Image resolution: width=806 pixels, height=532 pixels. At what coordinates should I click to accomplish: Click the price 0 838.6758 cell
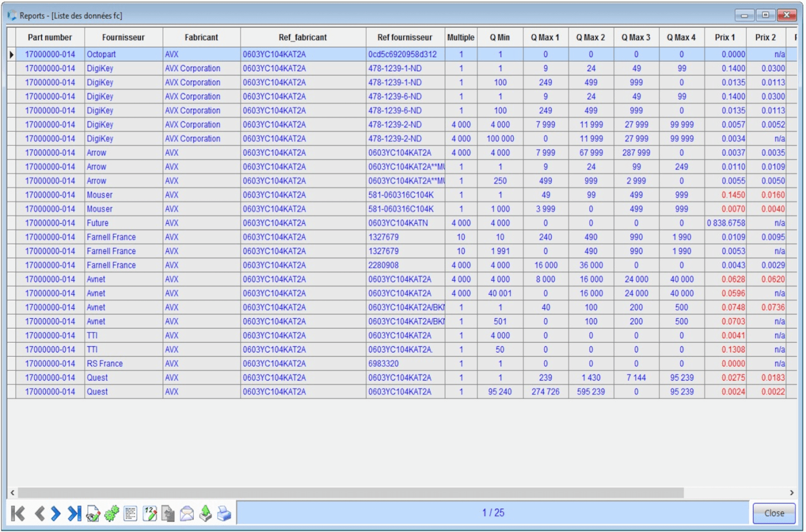point(725,223)
